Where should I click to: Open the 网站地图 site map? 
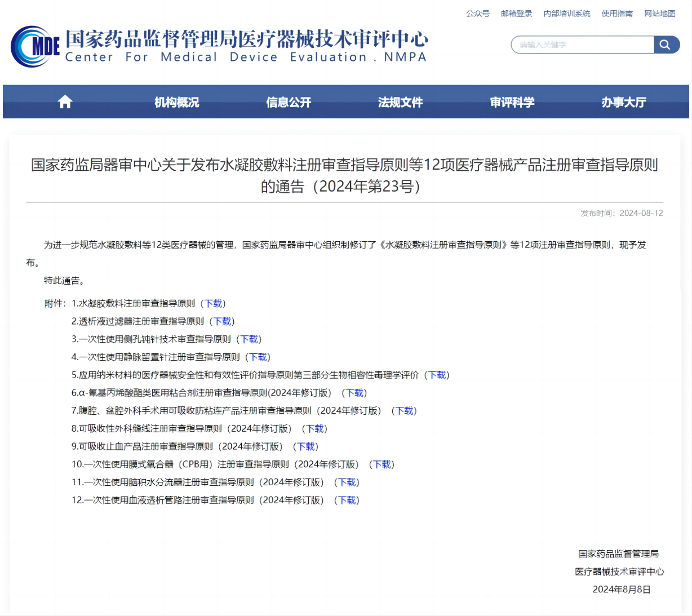tap(659, 14)
